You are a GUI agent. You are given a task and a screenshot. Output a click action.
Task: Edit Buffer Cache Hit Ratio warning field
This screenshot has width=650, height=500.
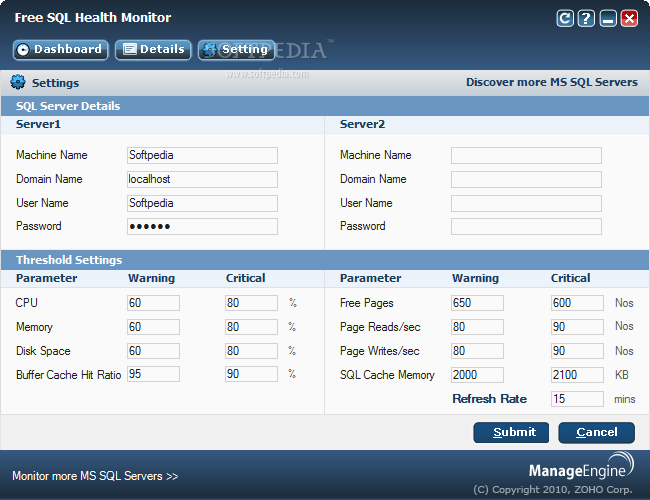point(153,374)
